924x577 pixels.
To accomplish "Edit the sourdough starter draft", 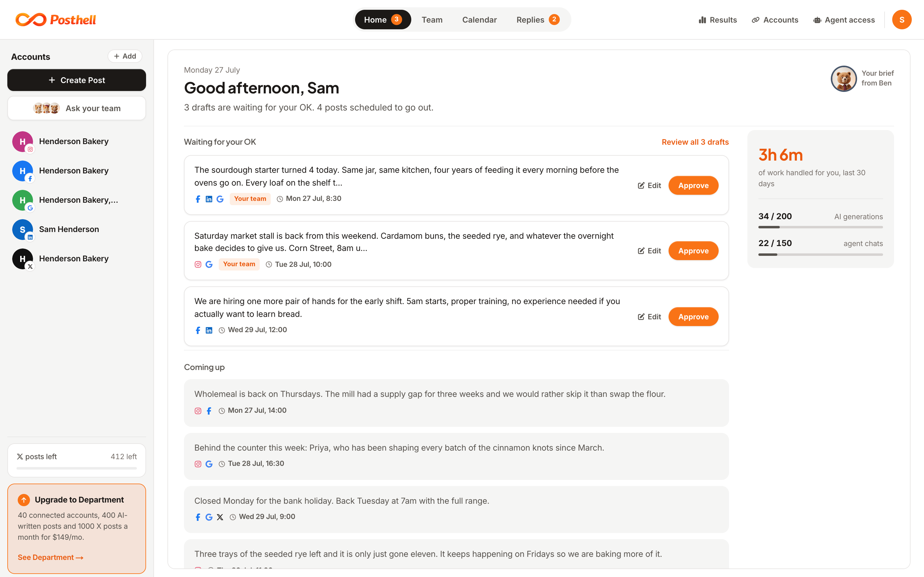I will tap(649, 186).
